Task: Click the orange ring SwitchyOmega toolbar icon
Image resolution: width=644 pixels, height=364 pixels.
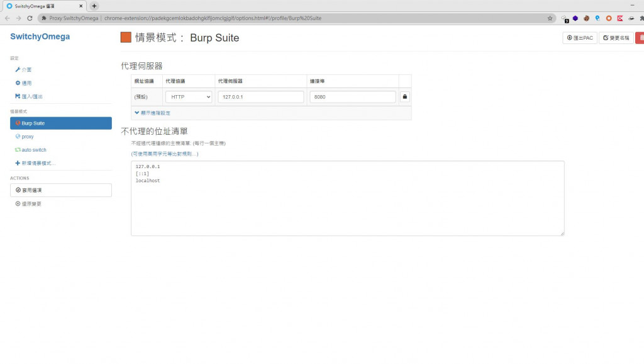Action: [x=609, y=18]
